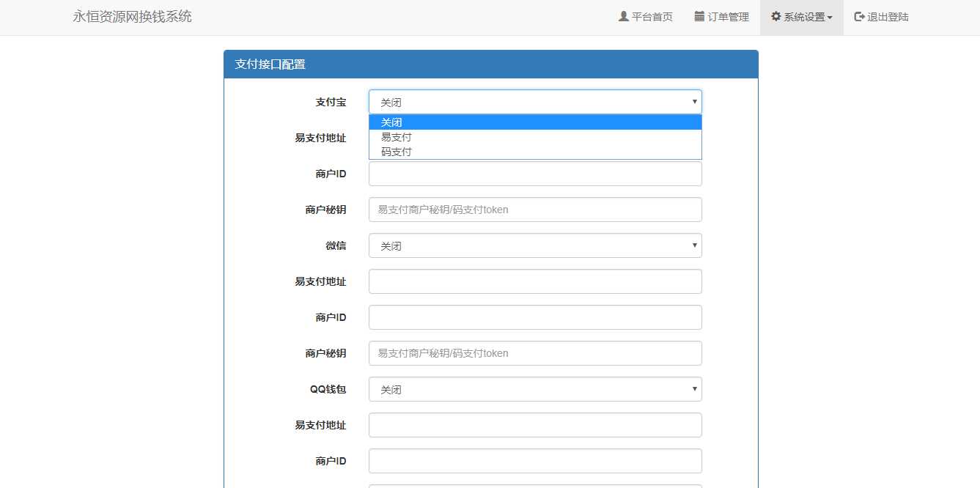
Task: Expand the 系统设置 menu caret
Action: pos(830,18)
